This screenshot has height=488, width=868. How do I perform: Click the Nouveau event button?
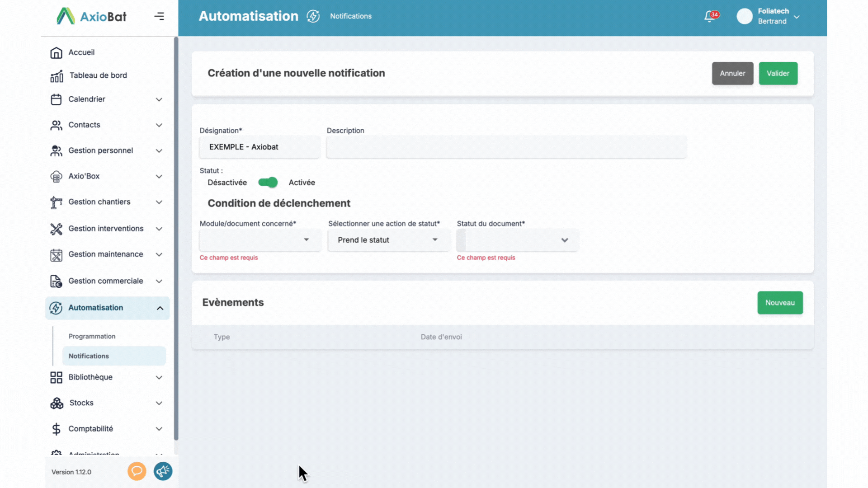780,303
